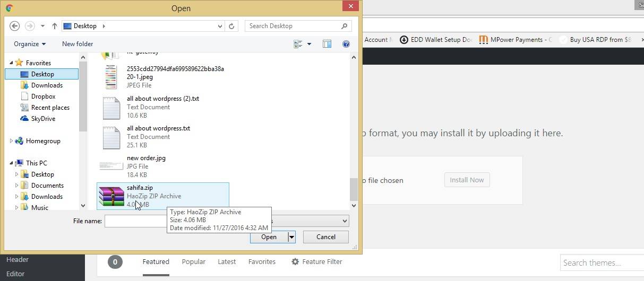The height and width of the screenshot is (281, 644).
Task: Expand the Homegroup tree node
Action: [x=12, y=141]
